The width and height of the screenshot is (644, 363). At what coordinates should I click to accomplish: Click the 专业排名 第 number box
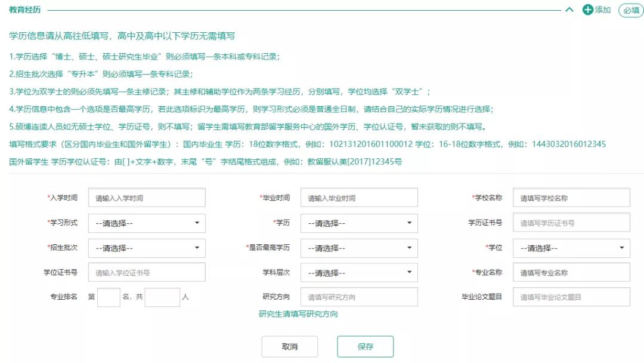108,296
